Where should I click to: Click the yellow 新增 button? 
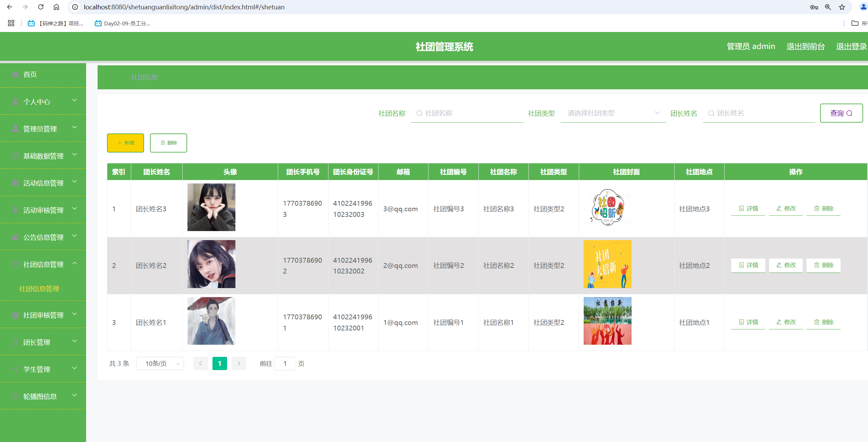(125, 143)
